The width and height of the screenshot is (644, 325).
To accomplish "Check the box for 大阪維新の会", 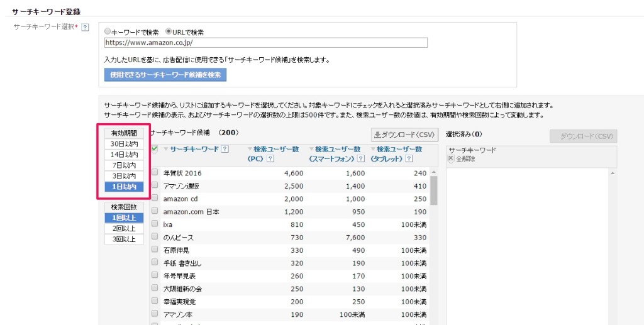I will click(x=155, y=288).
